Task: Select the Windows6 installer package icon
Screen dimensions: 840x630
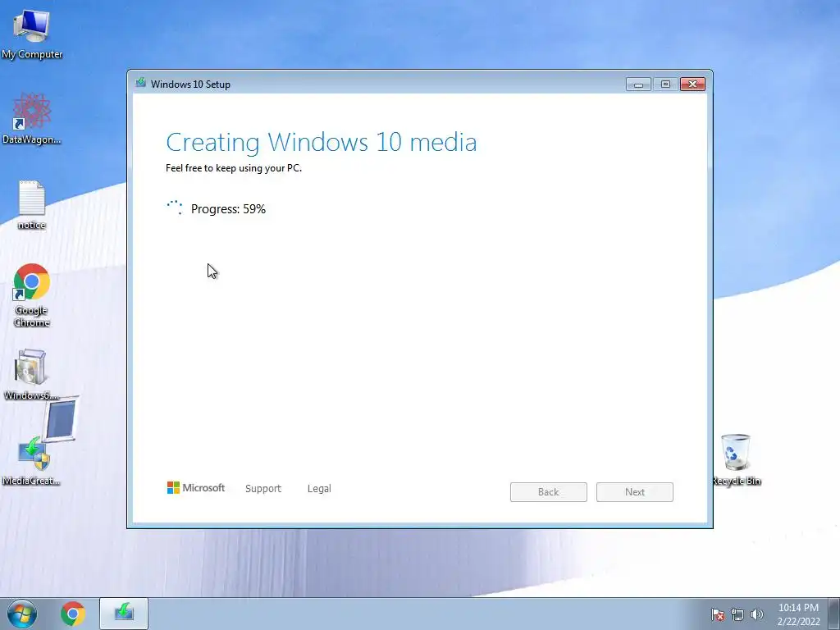Action: (31, 374)
